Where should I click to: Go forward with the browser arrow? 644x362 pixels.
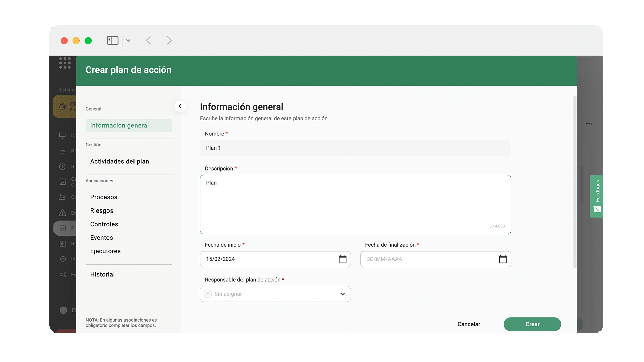click(169, 40)
